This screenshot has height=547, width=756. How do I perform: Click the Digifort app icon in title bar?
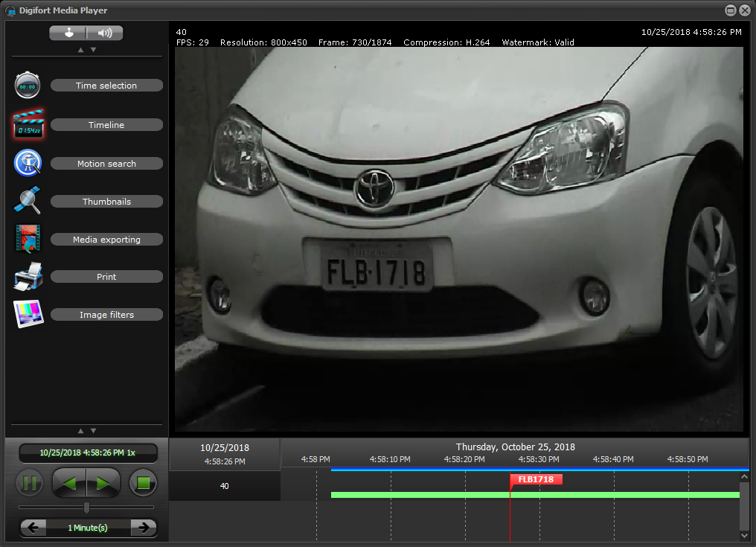[x=10, y=10]
